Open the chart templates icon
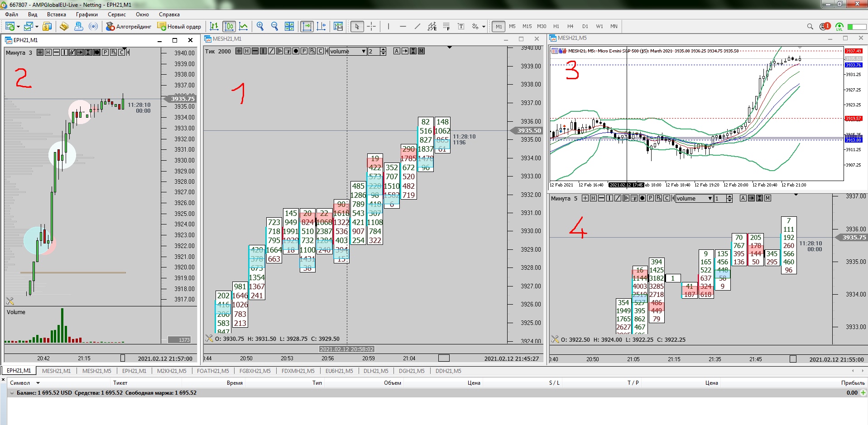Viewport: 868px width, 425px height. (x=338, y=26)
